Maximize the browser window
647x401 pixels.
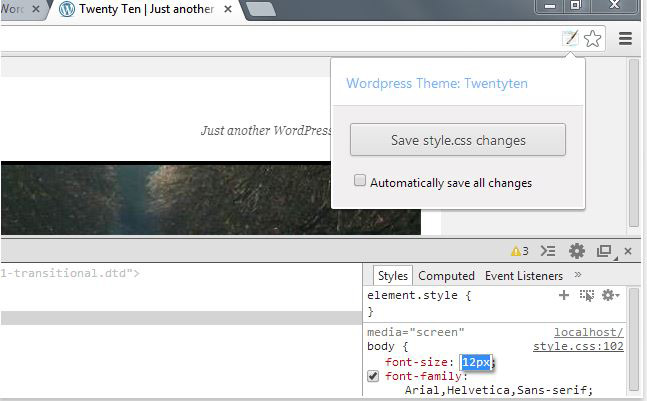point(576,6)
